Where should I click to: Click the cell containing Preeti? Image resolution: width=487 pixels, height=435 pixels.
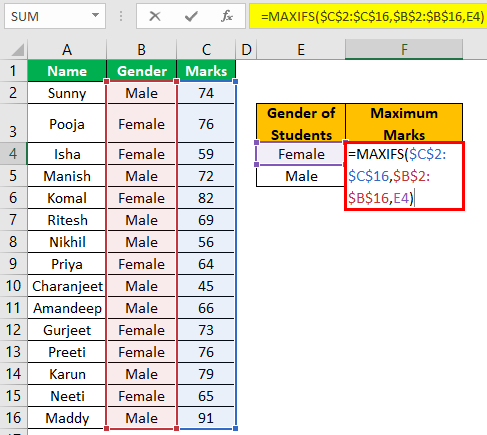(67, 352)
